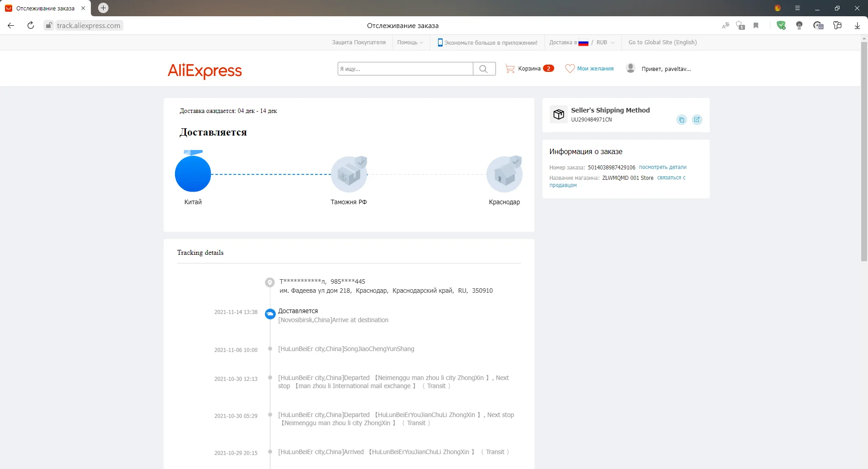Open browser downloads arrow icon
The width and height of the screenshot is (868, 469).
click(857, 26)
